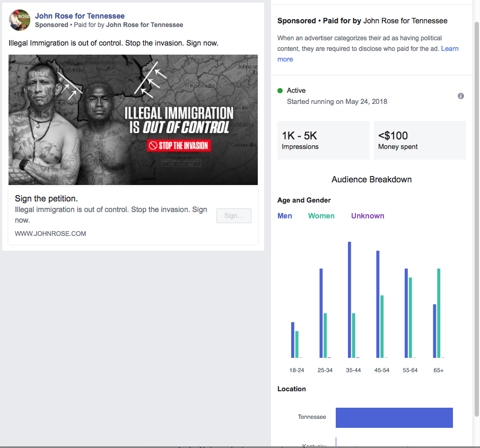The height and width of the screenshot is (448, 480).
Task: Click the info icon beside Active status
Action: [x=461, y=96]
